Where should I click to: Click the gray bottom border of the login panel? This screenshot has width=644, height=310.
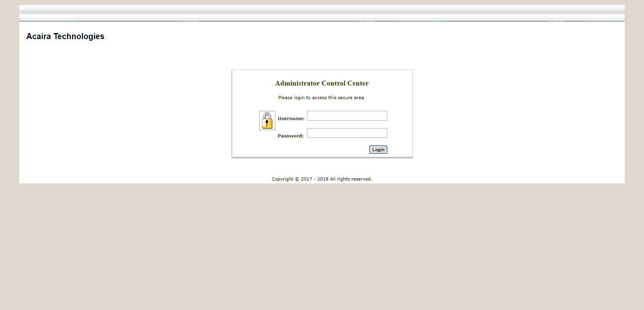point(322,158)
